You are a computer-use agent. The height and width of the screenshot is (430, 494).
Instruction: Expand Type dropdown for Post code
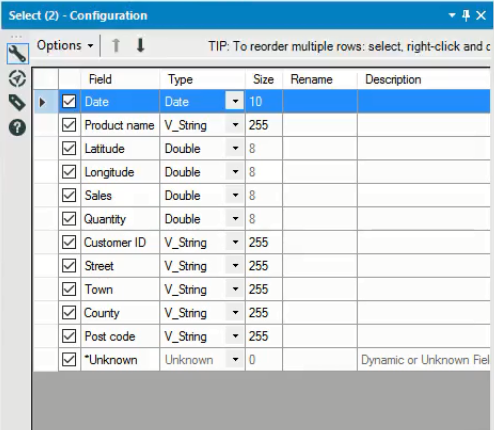(235, 336)
